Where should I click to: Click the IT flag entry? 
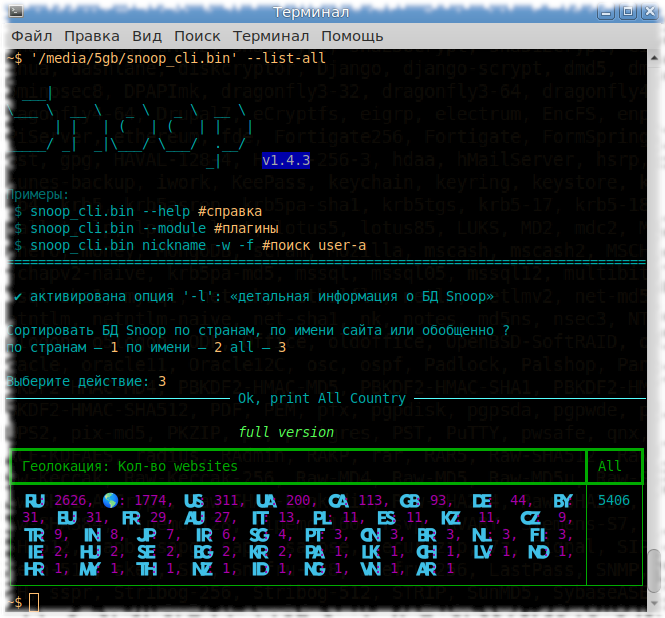click(x=260, y=518)
